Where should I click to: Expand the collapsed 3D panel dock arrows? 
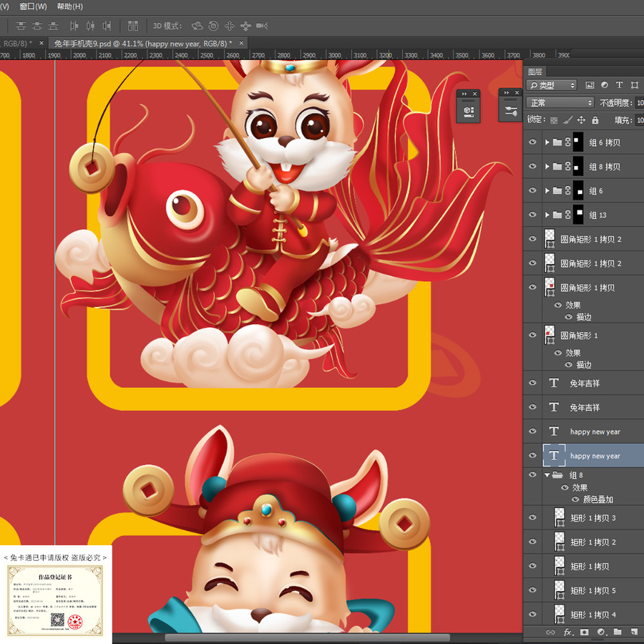pos(464,94)
